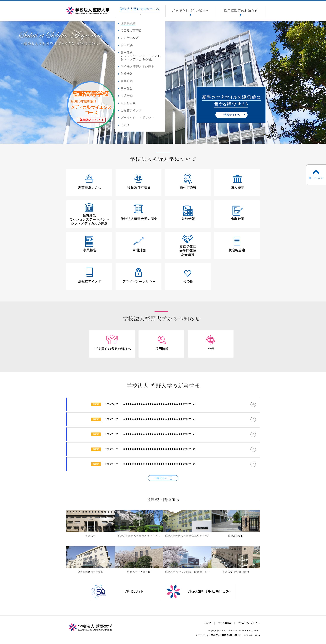
Task: Open 財務情報 calculator icon tile
Action: coord(188,210)
